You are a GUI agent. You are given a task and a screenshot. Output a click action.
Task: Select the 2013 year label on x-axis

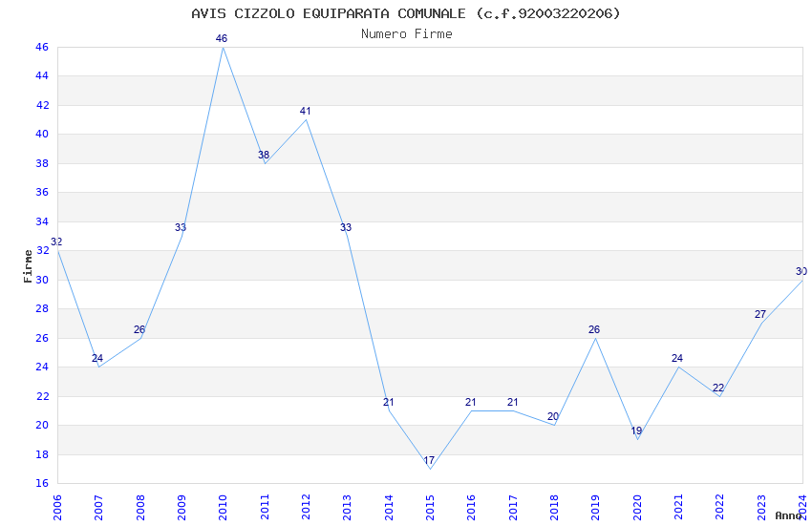347,508
